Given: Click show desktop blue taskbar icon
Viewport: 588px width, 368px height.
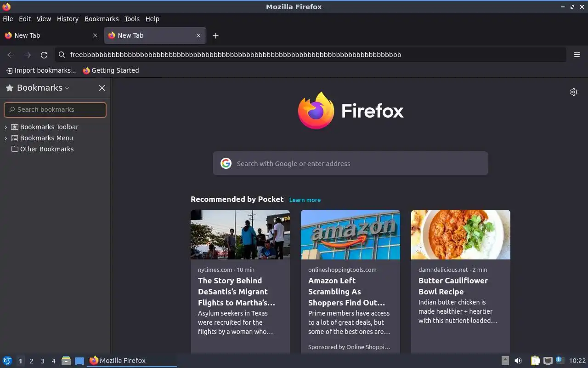Looking at the screenshot, I should [x=79, y=361].
